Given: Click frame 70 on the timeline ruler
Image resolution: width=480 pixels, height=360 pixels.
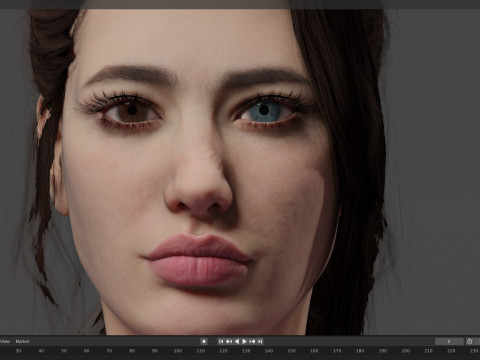Looking at the screenshot, I should [x=109, y=351].
